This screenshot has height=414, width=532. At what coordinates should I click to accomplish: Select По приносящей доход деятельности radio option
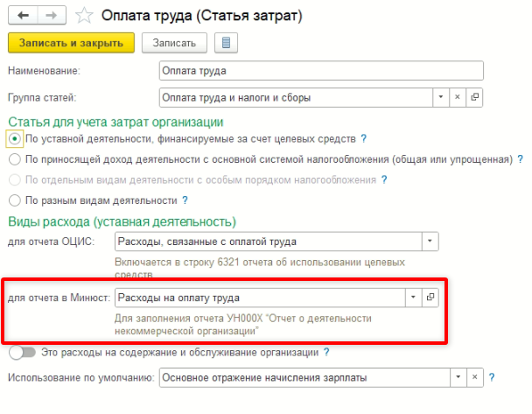click(14, 159)
